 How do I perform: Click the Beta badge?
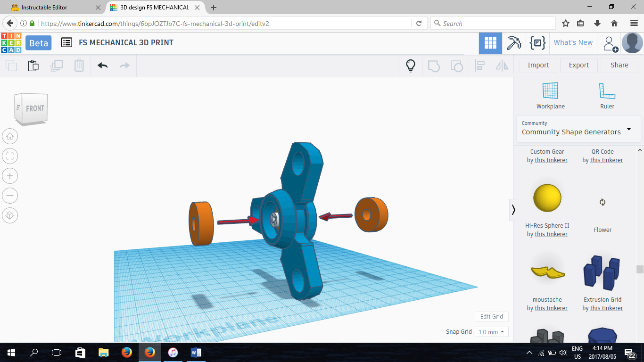[39, 43]
